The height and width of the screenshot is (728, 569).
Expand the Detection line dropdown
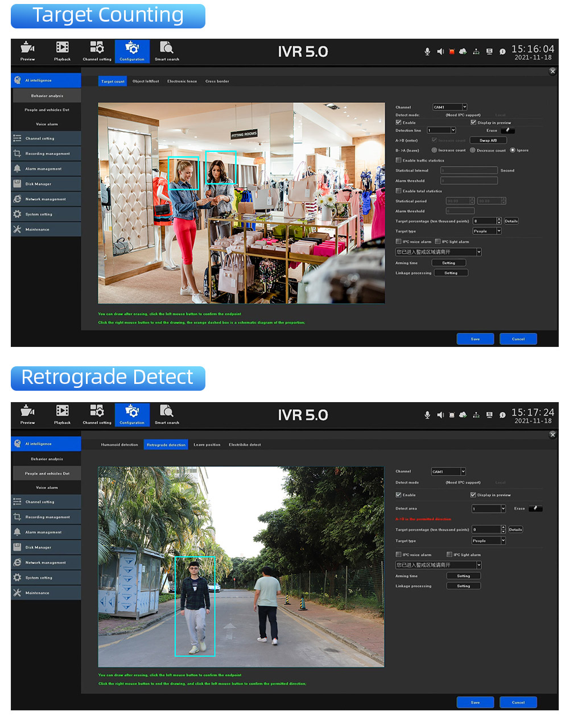442,130
